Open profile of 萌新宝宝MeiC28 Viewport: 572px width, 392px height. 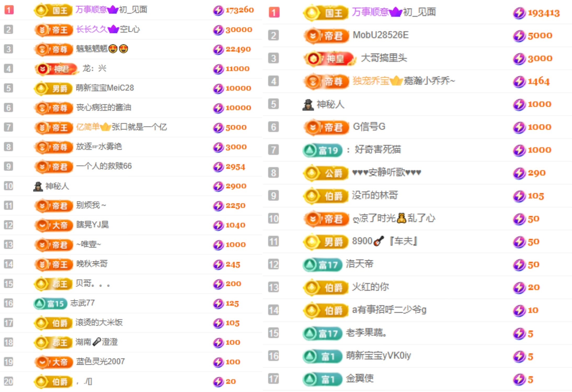pyautogui.click(x=105, y=88)
